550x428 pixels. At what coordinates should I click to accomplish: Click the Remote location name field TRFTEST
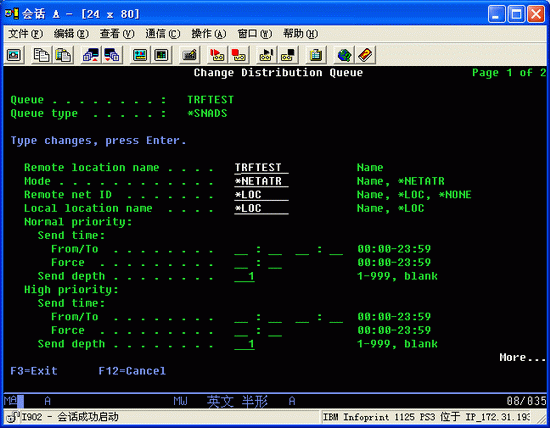point(261,168)
